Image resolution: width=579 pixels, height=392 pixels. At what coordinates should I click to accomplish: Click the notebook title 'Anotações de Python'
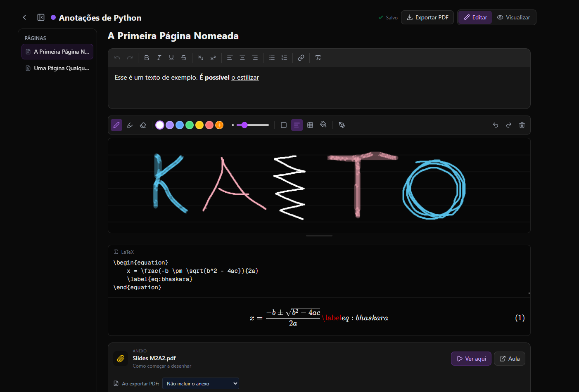(x=100, y=18)
